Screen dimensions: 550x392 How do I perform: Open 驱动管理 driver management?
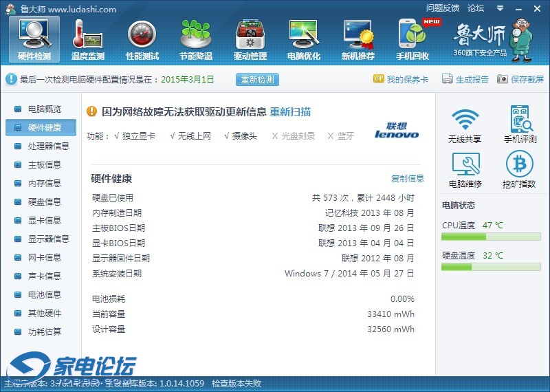(250, 38)
